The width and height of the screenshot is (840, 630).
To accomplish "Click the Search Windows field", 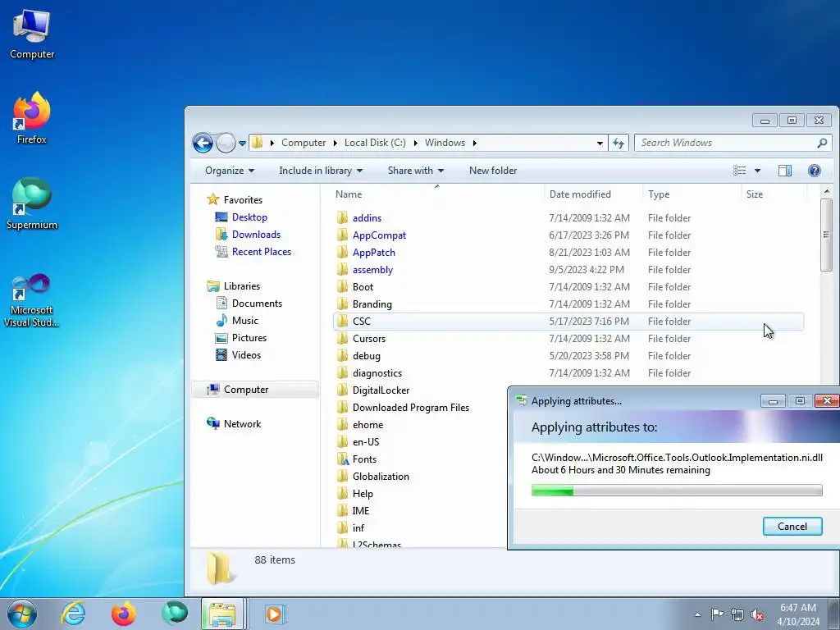I will point(733,143).
